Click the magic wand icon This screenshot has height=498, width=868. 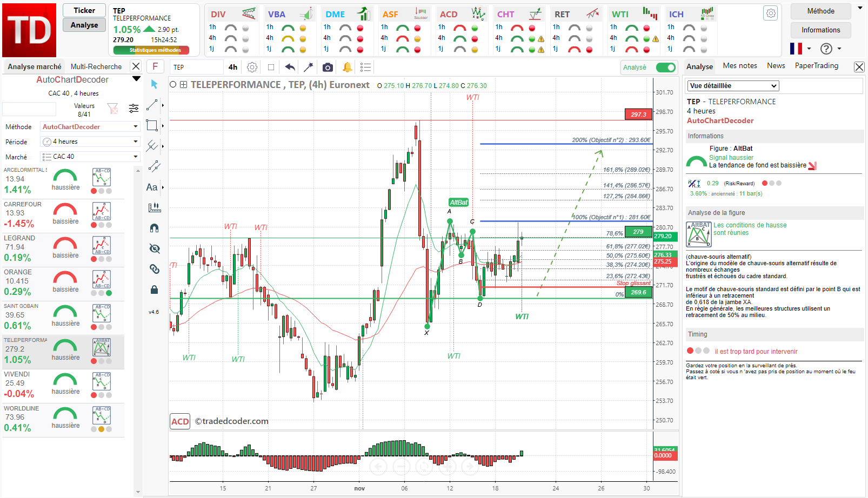point(308,67)
